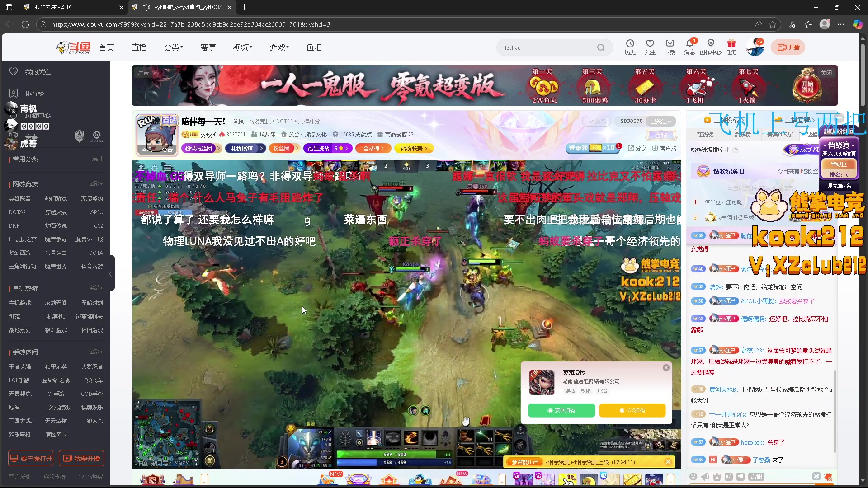Click the page vertical scrollbar
Screen dimensions: 868x488
tap(862, 75)
